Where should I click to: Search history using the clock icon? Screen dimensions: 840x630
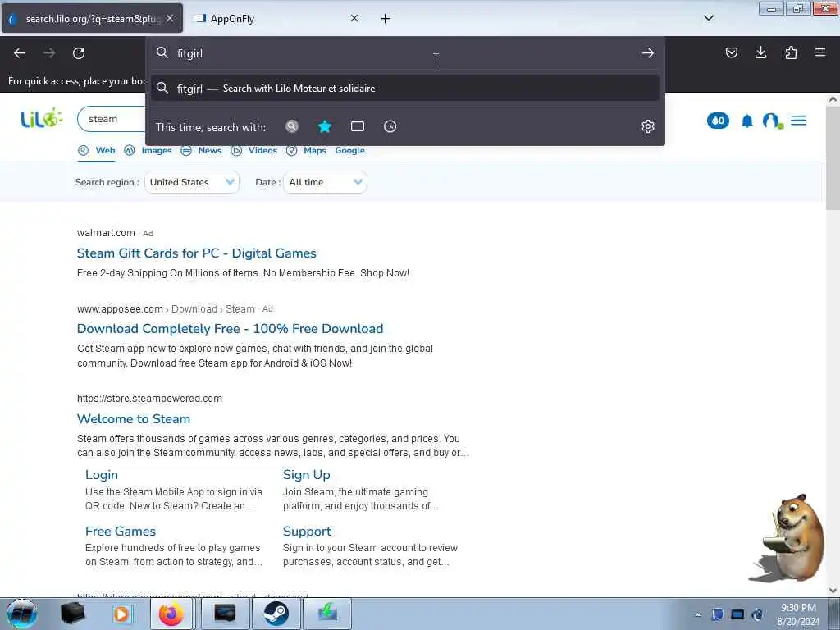click(x=390, y=126)
